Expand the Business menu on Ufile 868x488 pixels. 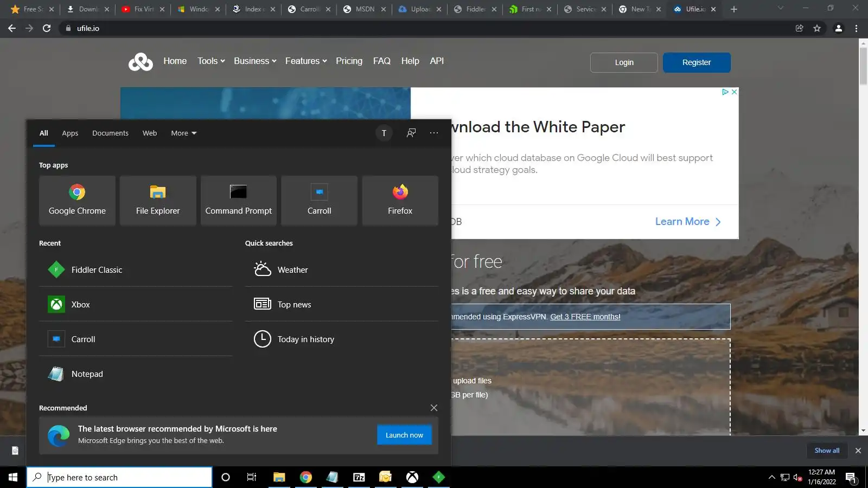pyautogui.click(x=255, y=61)
